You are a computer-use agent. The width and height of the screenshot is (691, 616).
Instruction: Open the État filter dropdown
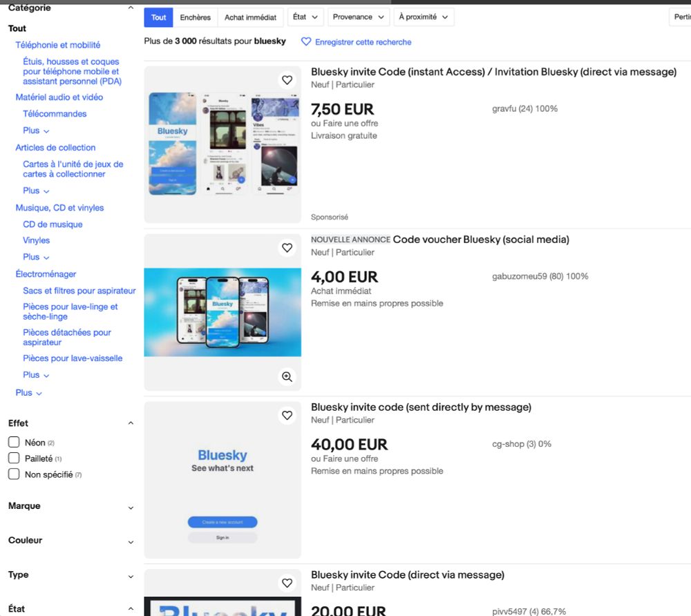coord(305,17)
